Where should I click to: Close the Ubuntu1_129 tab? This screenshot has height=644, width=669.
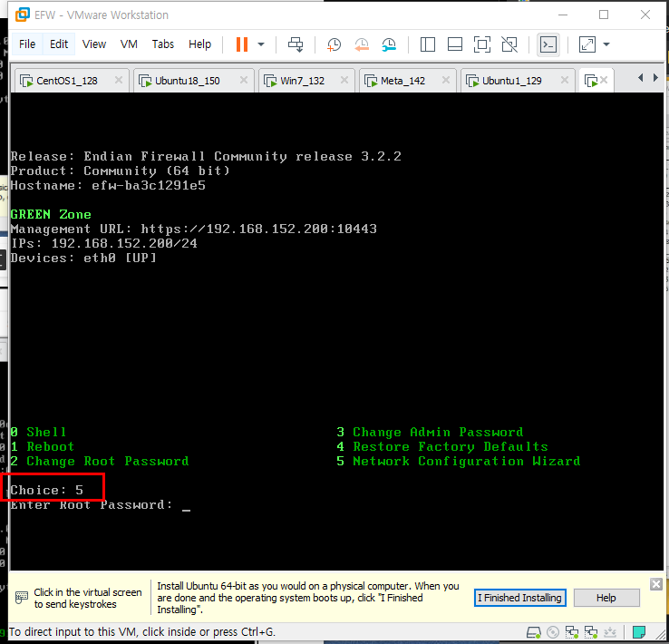click(565, 80)
